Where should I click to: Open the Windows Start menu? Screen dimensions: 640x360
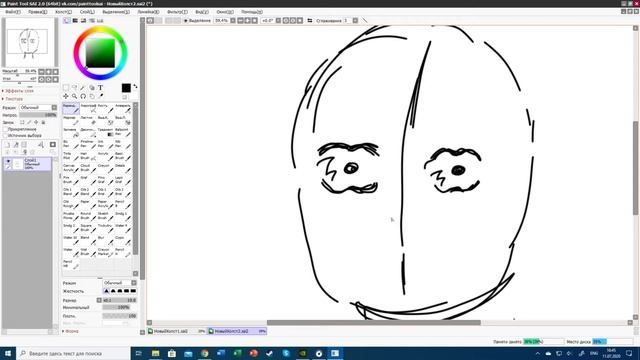[8, 353]
